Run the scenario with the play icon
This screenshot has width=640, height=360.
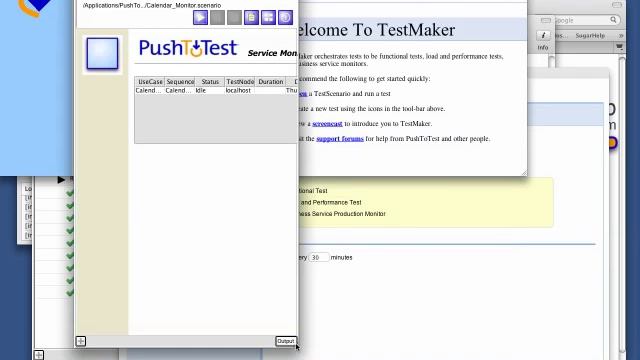[200, 18]
